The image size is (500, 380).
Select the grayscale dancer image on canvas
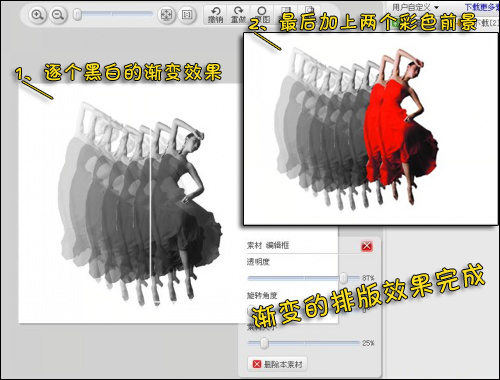tap(140, 203)
